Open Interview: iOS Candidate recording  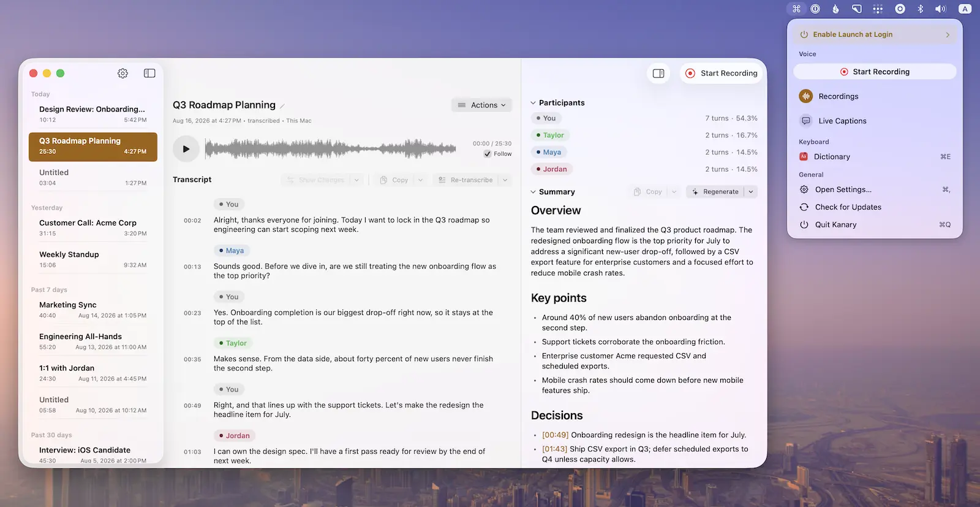click(x=93, y=455)
